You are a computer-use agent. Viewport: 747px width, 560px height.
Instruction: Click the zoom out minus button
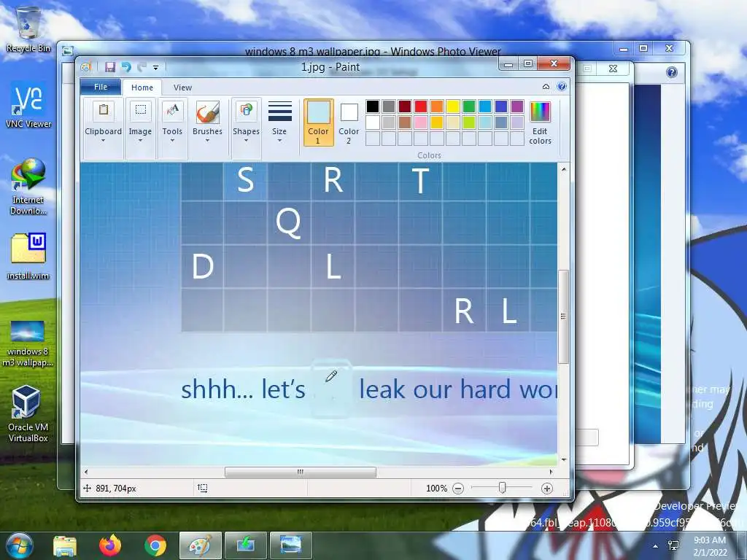point(458,489)
